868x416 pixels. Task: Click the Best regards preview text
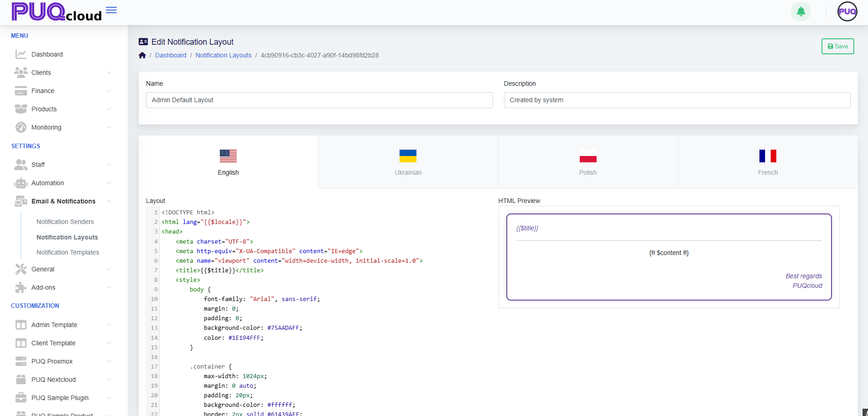tap(804, 276)
